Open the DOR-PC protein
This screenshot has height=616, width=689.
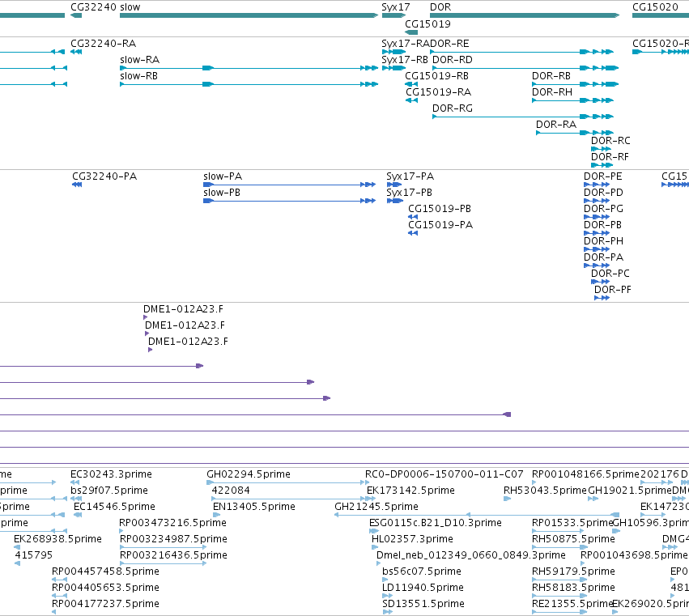coord(600,282)
